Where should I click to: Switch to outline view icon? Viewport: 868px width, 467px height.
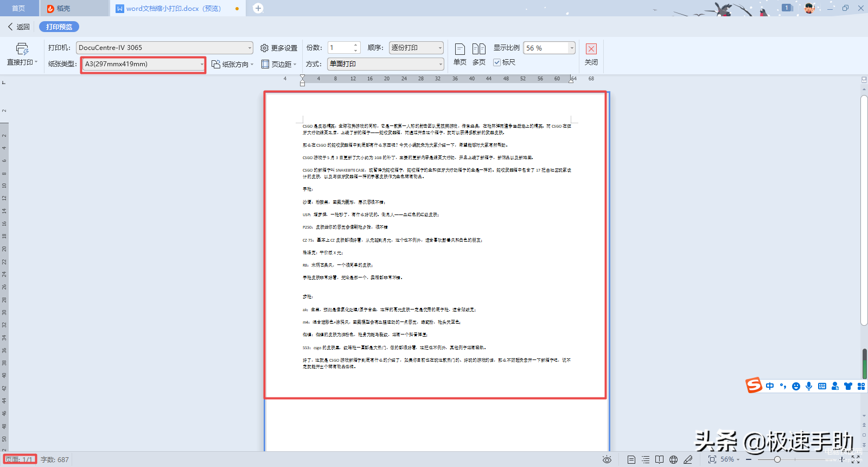(646, 459)
